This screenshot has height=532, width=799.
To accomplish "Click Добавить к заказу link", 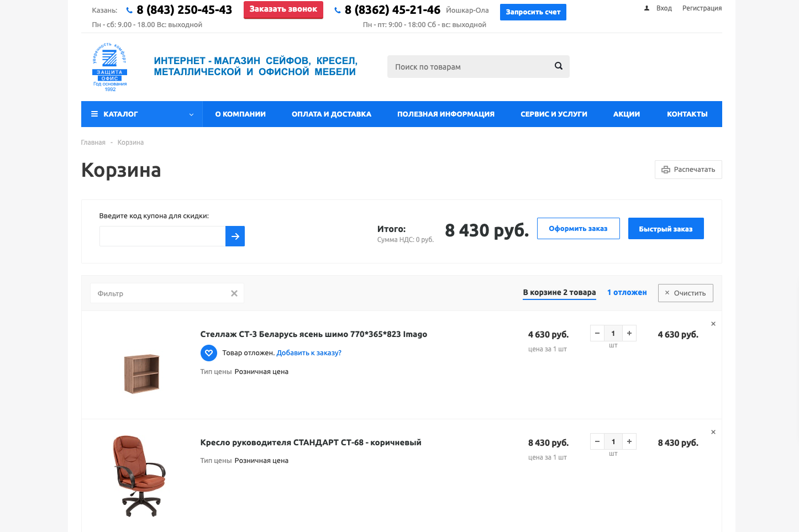I will (x=309, y=352).
